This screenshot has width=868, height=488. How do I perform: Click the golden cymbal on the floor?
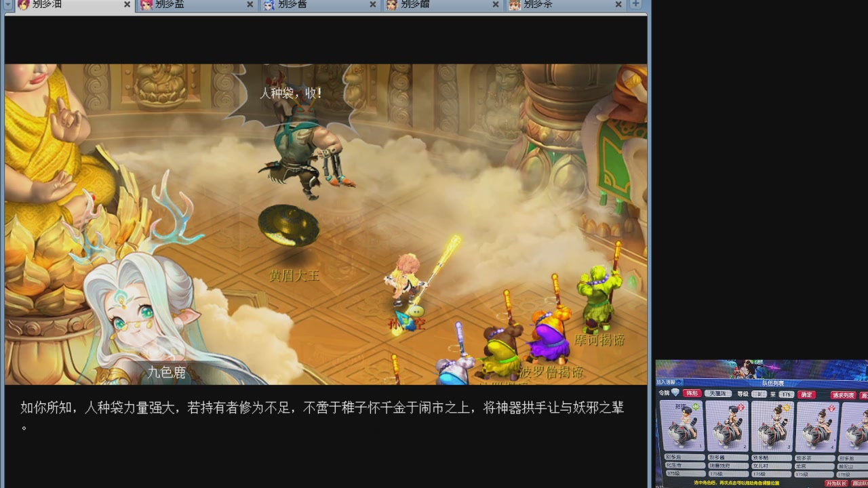pyautogui.click(x=289, y=226)
